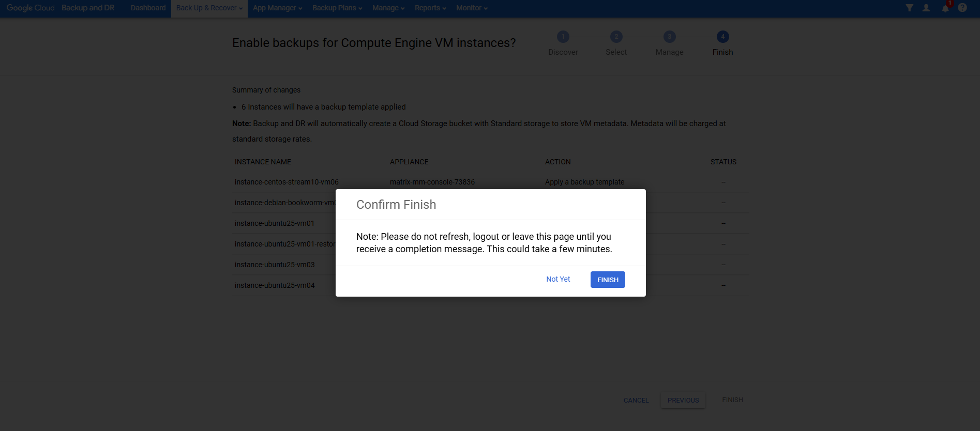Expand the Back Up & Recover dropdown

point(209,8)
